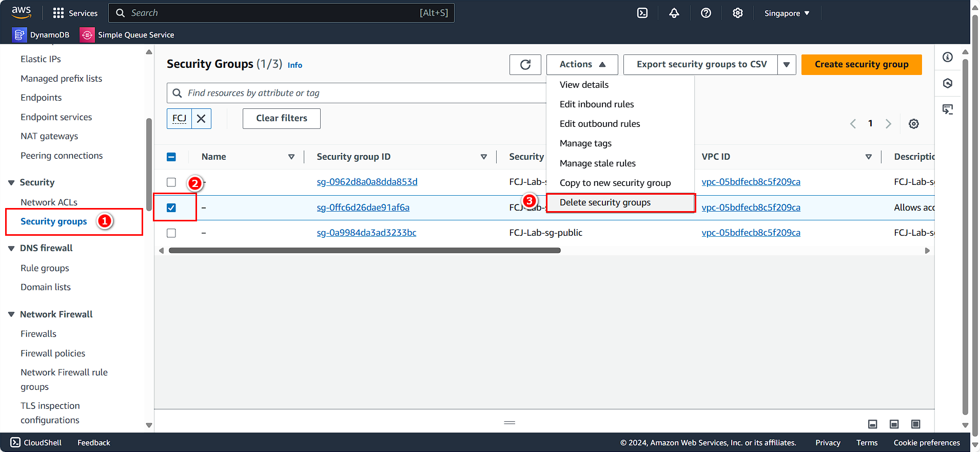Open NAT gateways in the sidebar
This screenshot has height=452, width=980.
(49, 136)
